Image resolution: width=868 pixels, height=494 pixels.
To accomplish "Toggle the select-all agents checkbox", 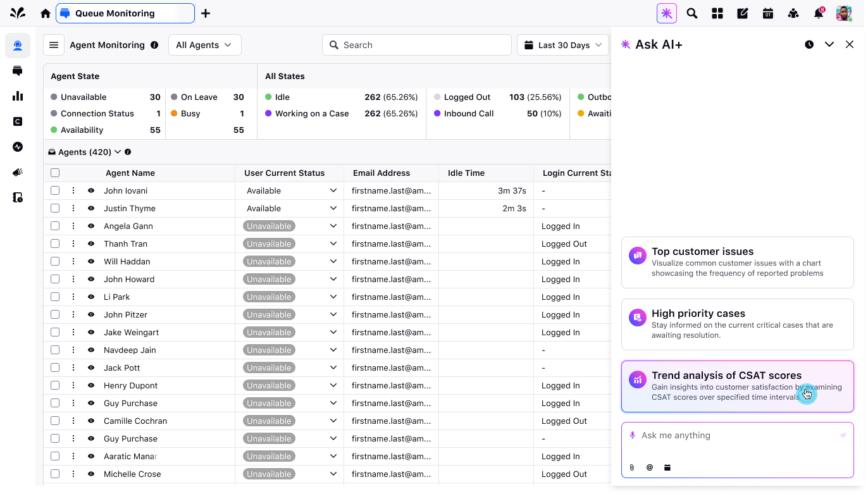I will 55,173.
